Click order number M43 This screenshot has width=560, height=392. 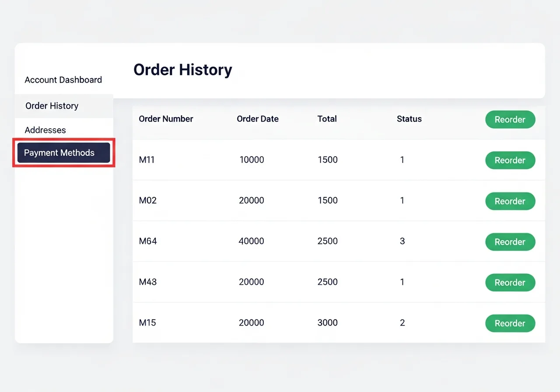click(x=148, y=282)
